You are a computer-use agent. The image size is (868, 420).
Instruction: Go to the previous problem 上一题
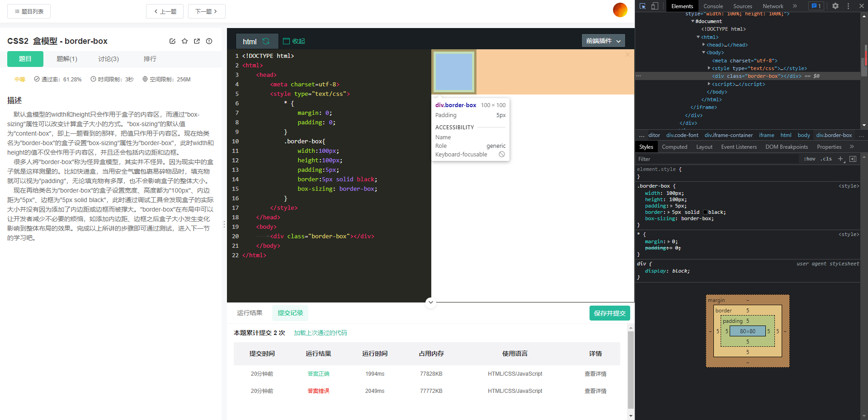[x=165, y=11]
